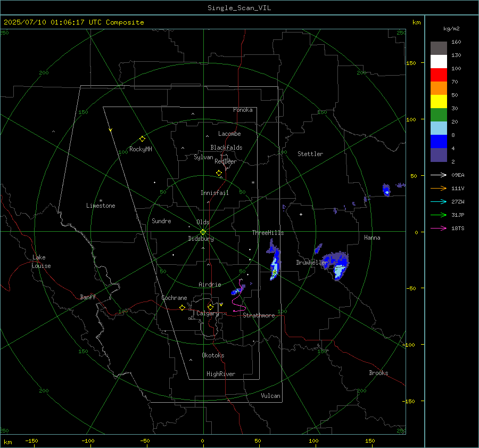Click the storm cell east of Drumheller
479x448 pixels.
[x=336, y=265]
